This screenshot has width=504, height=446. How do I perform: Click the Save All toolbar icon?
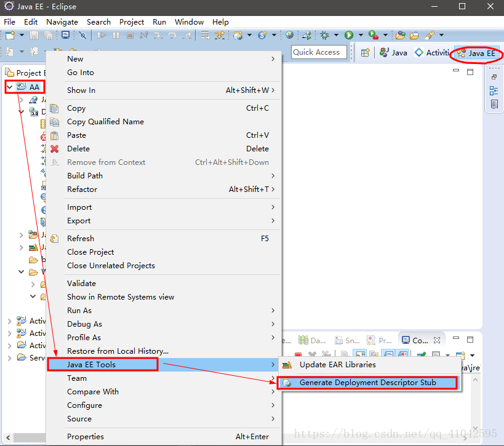(48, 35)
